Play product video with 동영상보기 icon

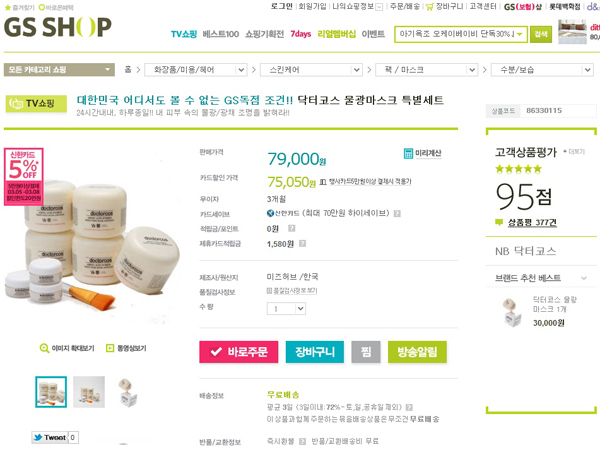[x=110, y=348]
